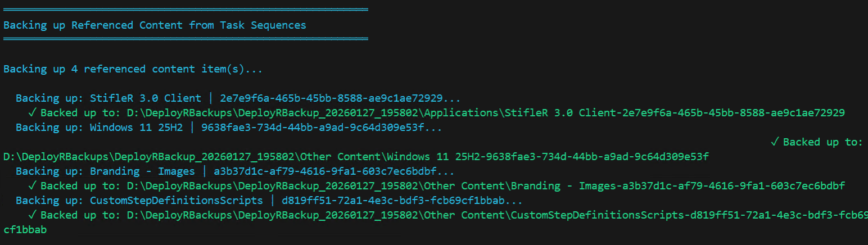Viewport: 868px width, 245px height.
Task: Click the checkmark before the StifleR backup path
Action: tap(31, 113)
